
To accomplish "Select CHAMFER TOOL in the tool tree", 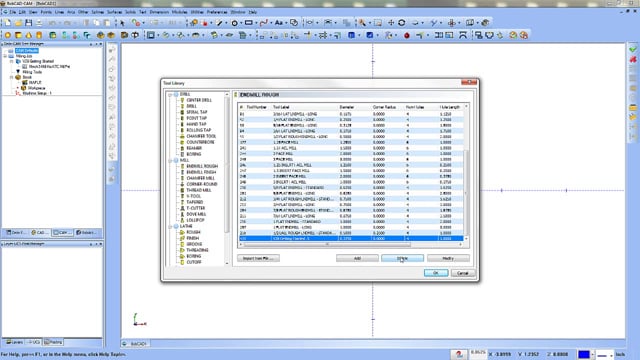I will (201, 136).
